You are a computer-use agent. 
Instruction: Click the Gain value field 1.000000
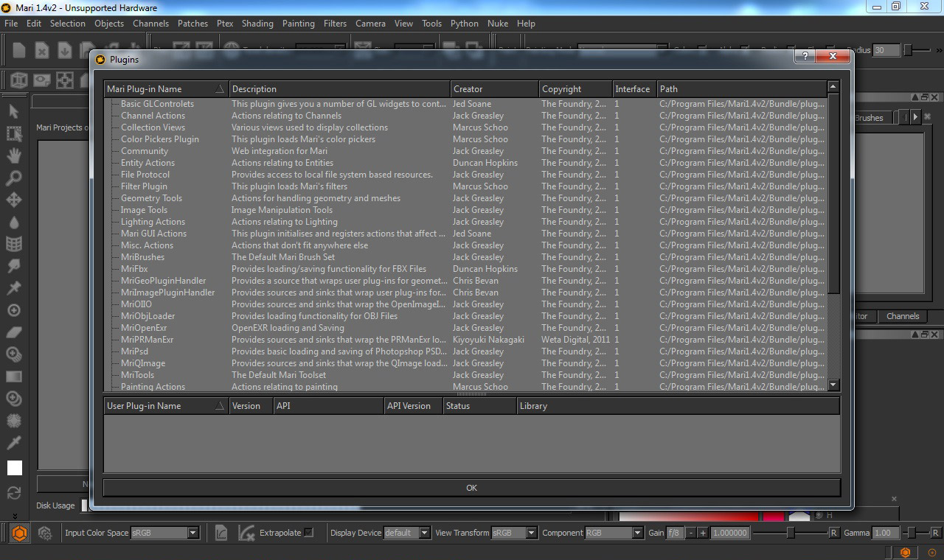(x=730, y=533)
